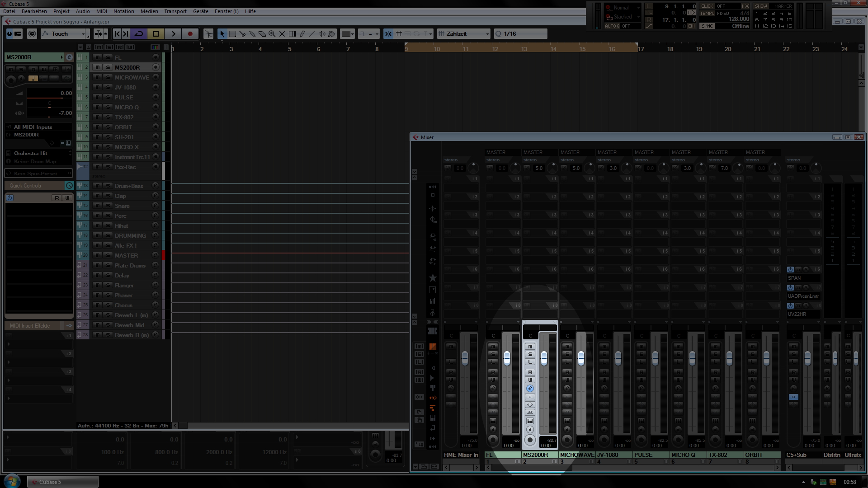Viewport: 868px width, 488px height.
Task: Mute the MICROWAVE track in track list
Action: pyautogui.click(x=98, y=77)
